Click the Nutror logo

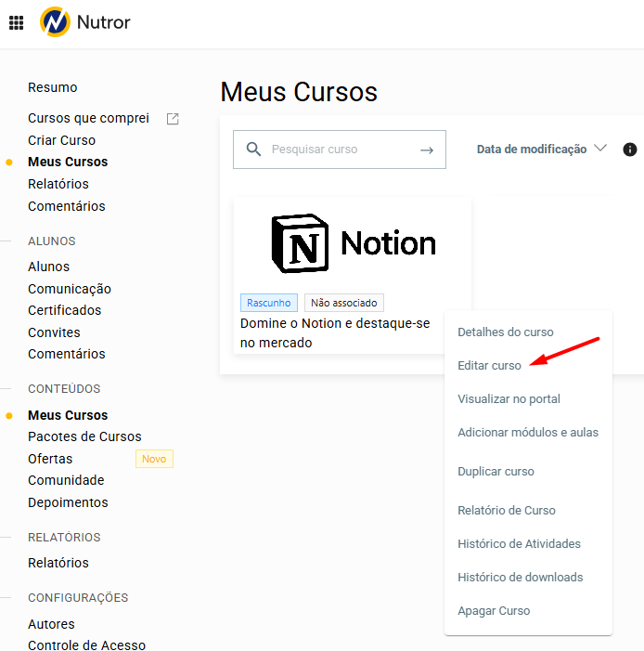click(x=85, y=22)
